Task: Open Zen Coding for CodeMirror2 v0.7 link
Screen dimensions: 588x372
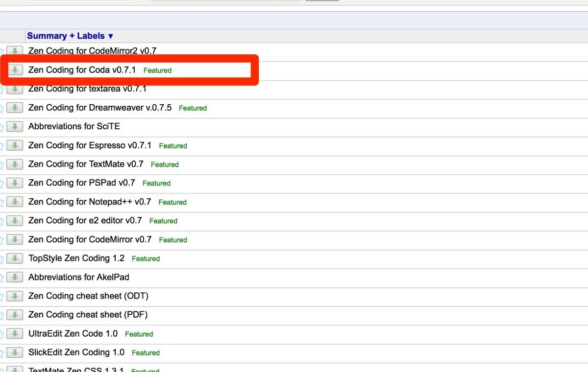Action: click(93, 51)
